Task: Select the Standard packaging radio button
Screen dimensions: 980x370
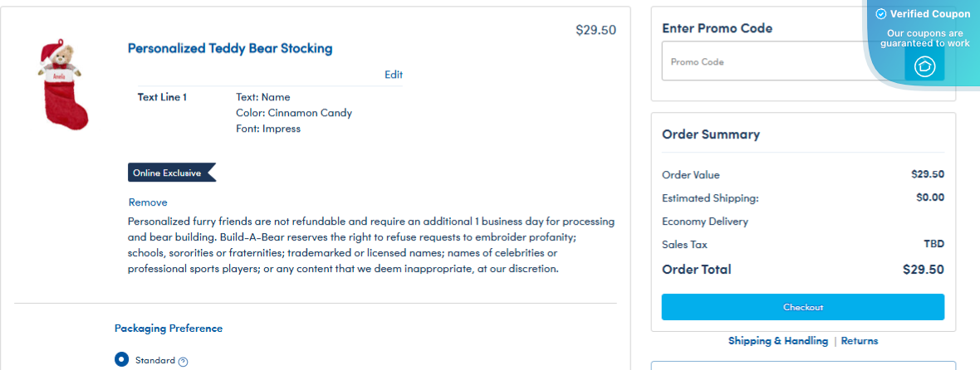Action: [122, 360]
